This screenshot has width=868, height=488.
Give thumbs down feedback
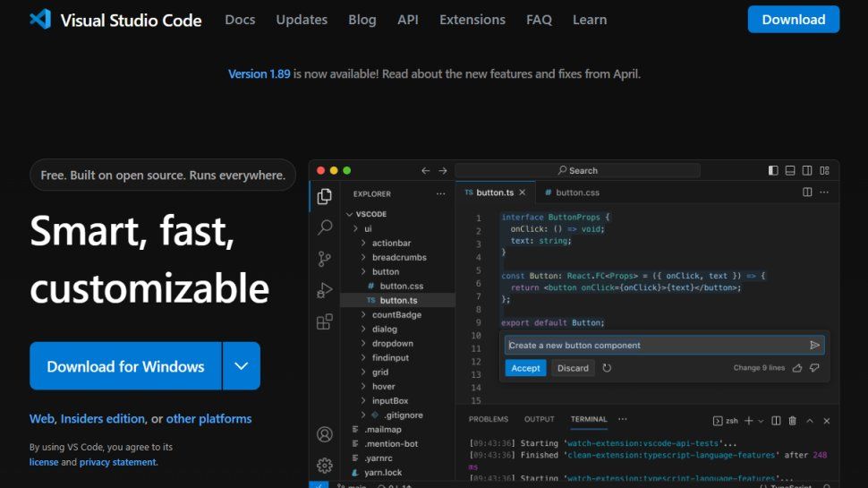pos(814,368)
